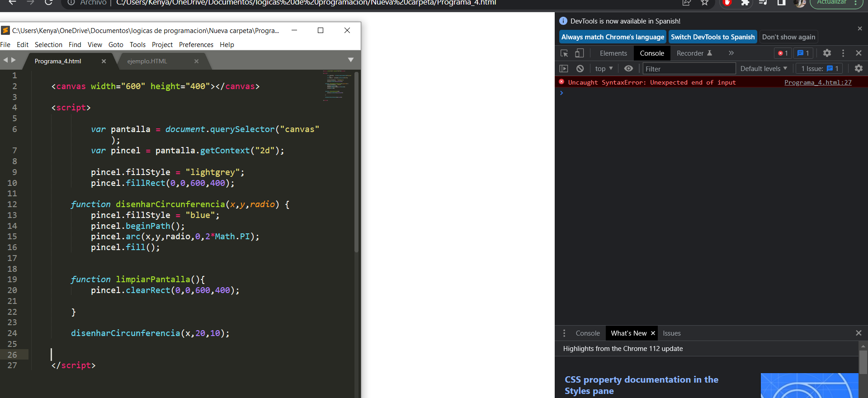
Task: Show the console sidebar
Action: 564,68
